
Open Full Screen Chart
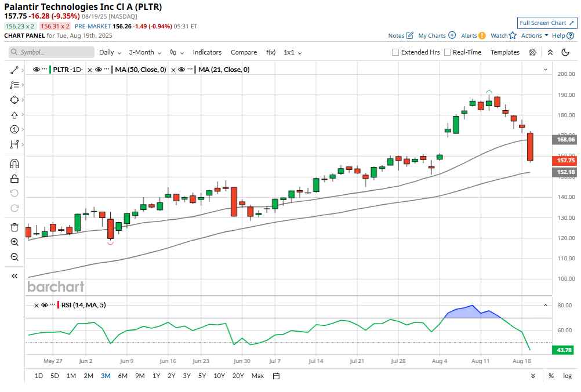[x=547, y=23]
